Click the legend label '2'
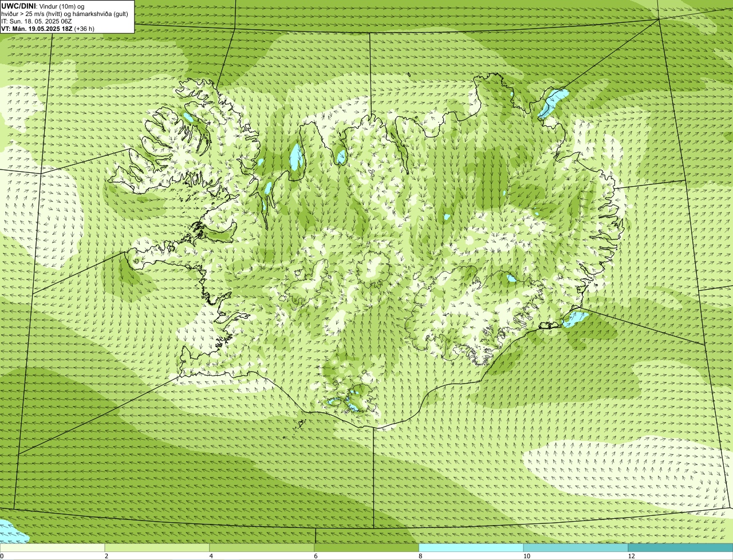The height and width of the screenshot is (560, 733). pyautogui.click(x=107, y=556)
